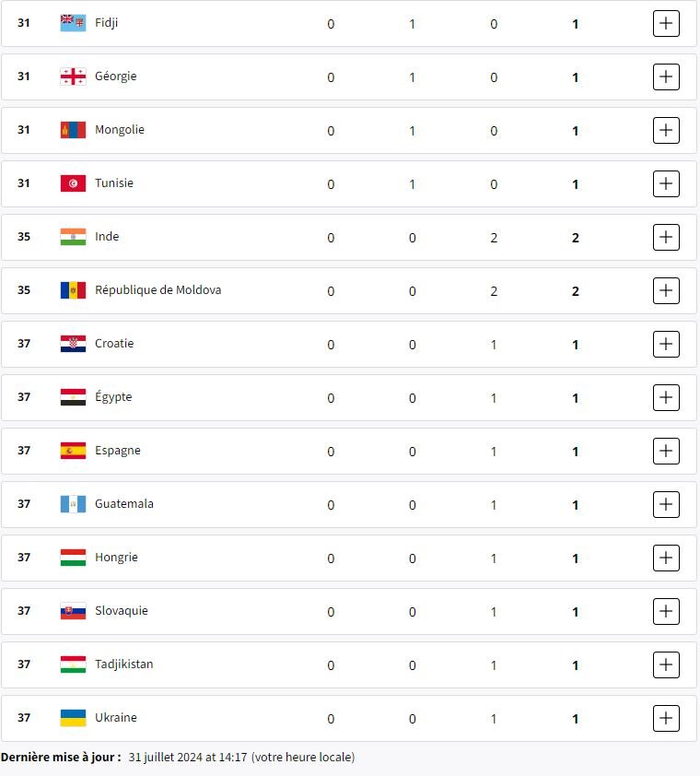Viewport: 700px width, 776px height.
Task: Expand République de Moldova row
Action: click(x=666, y=290)
